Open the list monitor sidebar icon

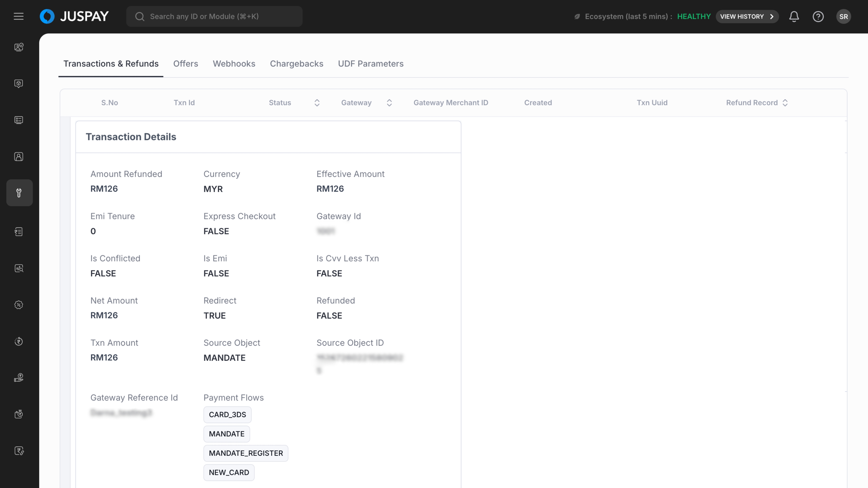19,120
